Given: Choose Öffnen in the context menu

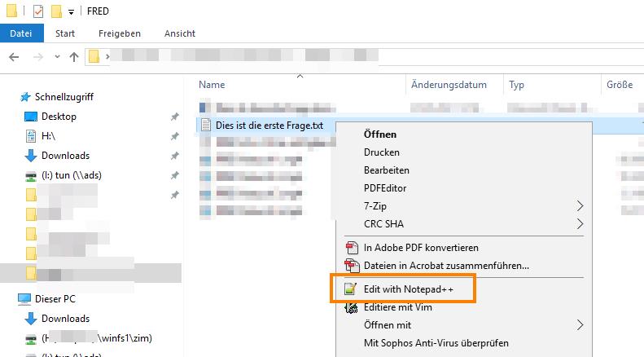Looking at the screenshot, I should (x=380, y=134).
